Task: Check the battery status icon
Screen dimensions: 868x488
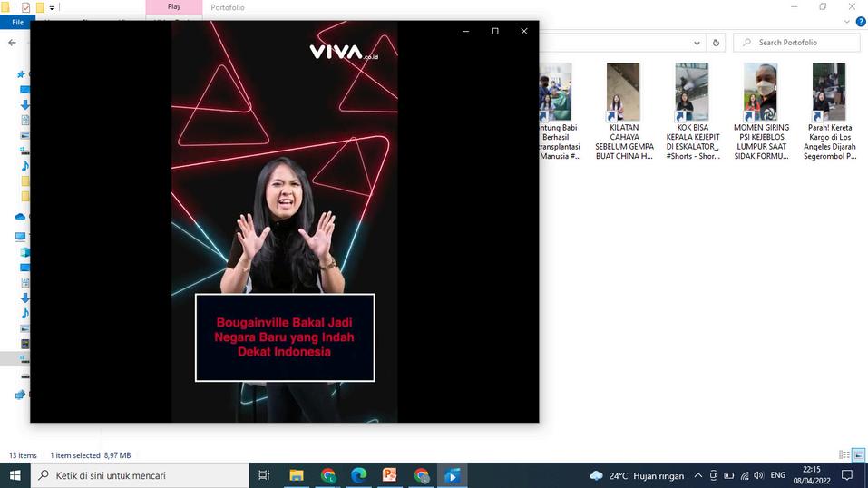Action: click(729, 475)
